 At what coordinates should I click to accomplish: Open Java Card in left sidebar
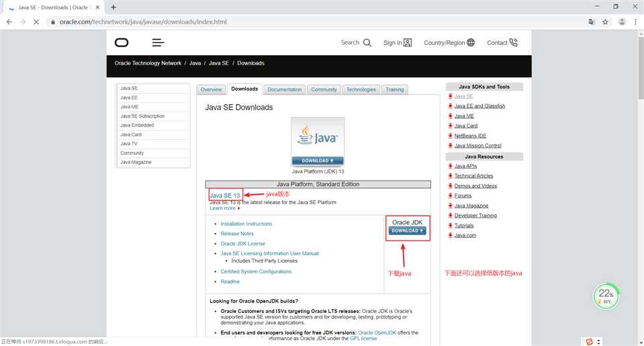tap(153, 135)
